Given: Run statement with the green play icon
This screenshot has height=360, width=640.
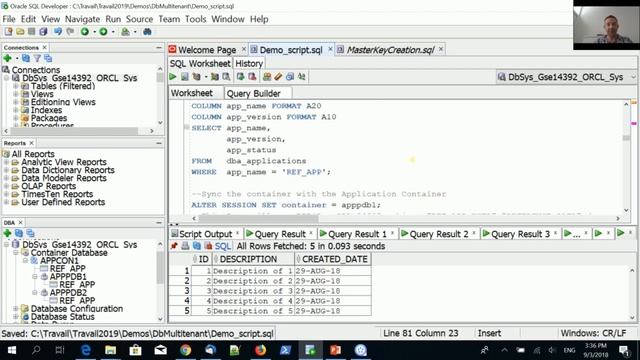Looking at the screenshot, I should pos(173,77).
